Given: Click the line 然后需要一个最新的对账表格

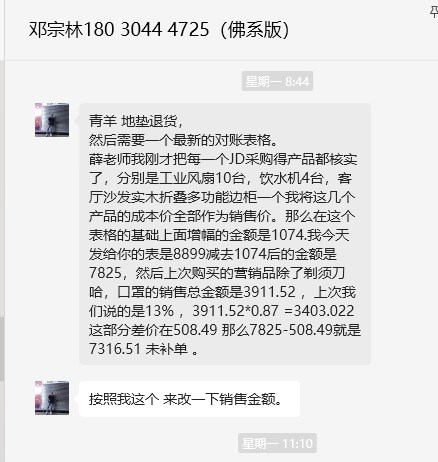Looking at the screenshot, I should (184, 140).
